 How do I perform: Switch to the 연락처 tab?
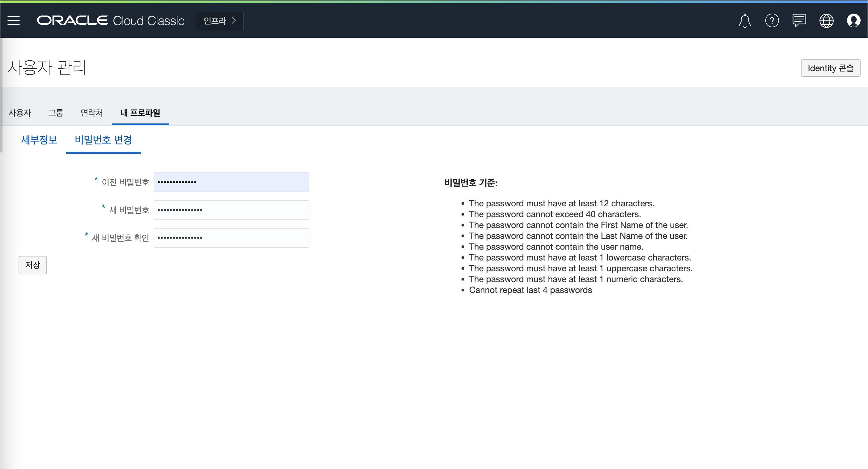click(x=91, y=113)
